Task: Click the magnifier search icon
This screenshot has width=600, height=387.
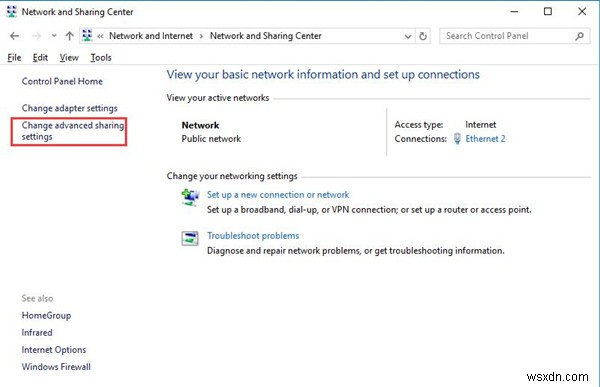Action: point(579,36)
